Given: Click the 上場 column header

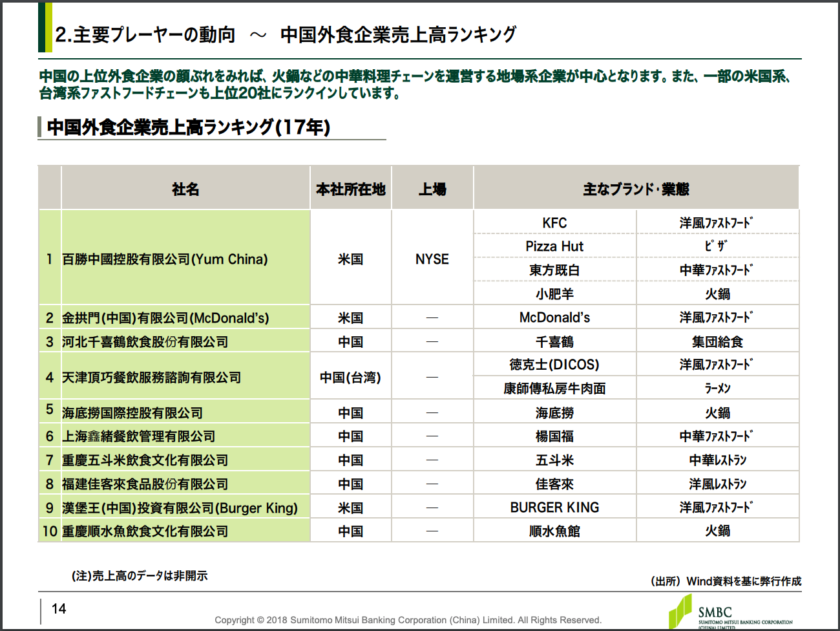Looking at the screenshot, I should click(x=432, y=189).
